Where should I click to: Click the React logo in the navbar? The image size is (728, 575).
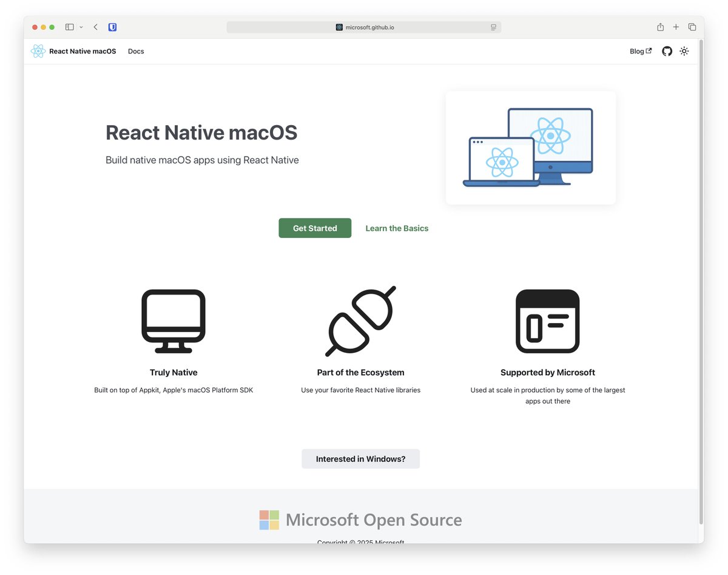(38, 51)
